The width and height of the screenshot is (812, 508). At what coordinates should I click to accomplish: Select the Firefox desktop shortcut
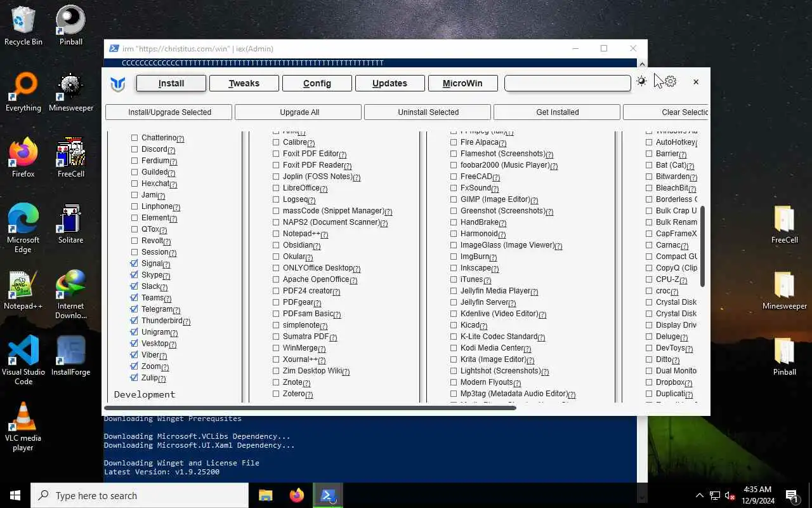23,157
